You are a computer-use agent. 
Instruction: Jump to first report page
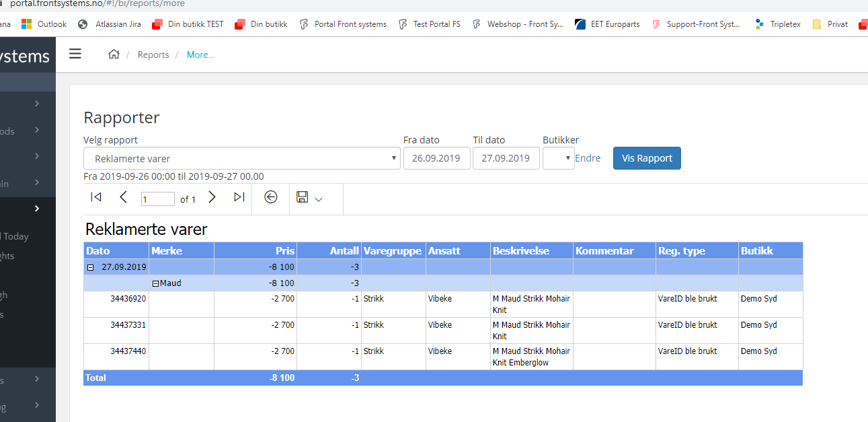point(96,197)
